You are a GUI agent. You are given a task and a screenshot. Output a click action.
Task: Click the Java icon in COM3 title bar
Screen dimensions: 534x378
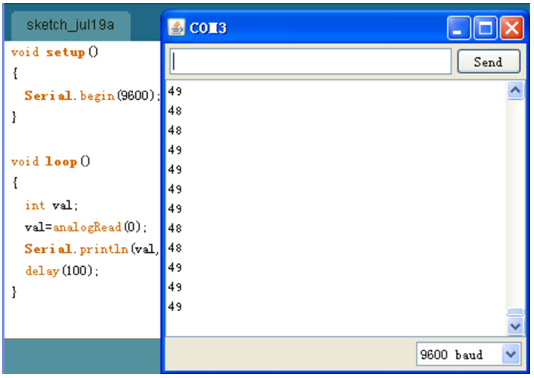(176, 28)
